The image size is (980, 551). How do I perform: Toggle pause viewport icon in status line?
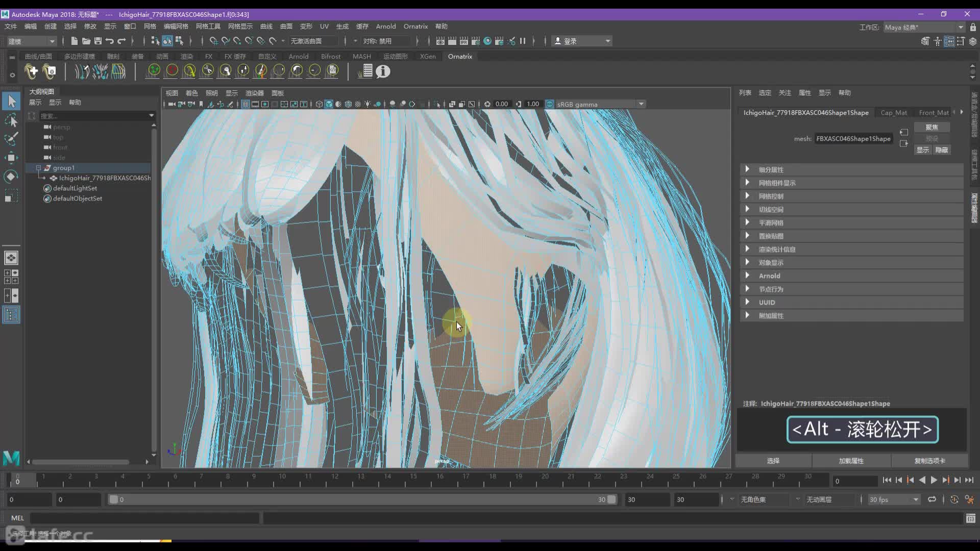click(x=523, y=41)
